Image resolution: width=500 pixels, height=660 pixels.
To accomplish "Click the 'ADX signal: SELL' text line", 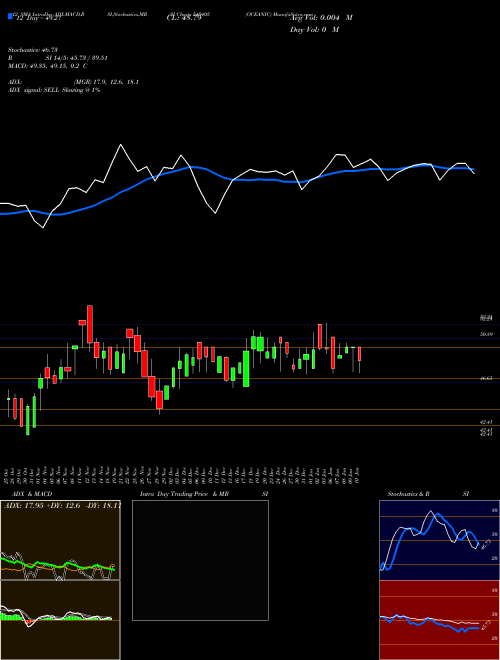I will (54, 90).
